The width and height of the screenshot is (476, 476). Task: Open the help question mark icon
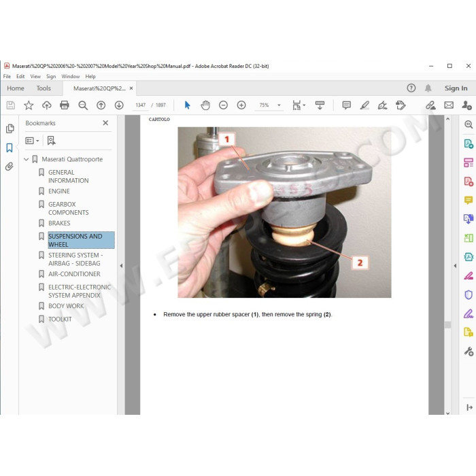point(411,88)
